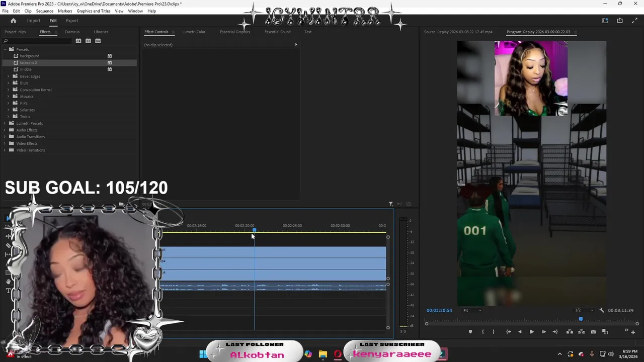Click the Mark In button

click(x=482, y=332)
